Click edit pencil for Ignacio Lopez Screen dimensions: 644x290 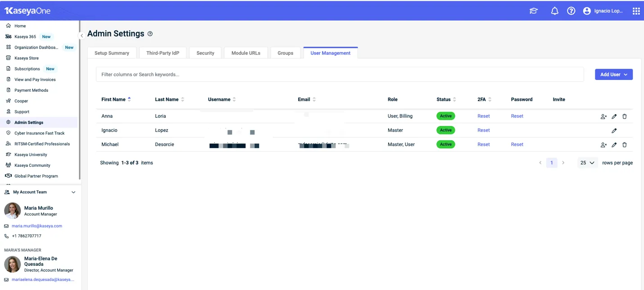614,131
